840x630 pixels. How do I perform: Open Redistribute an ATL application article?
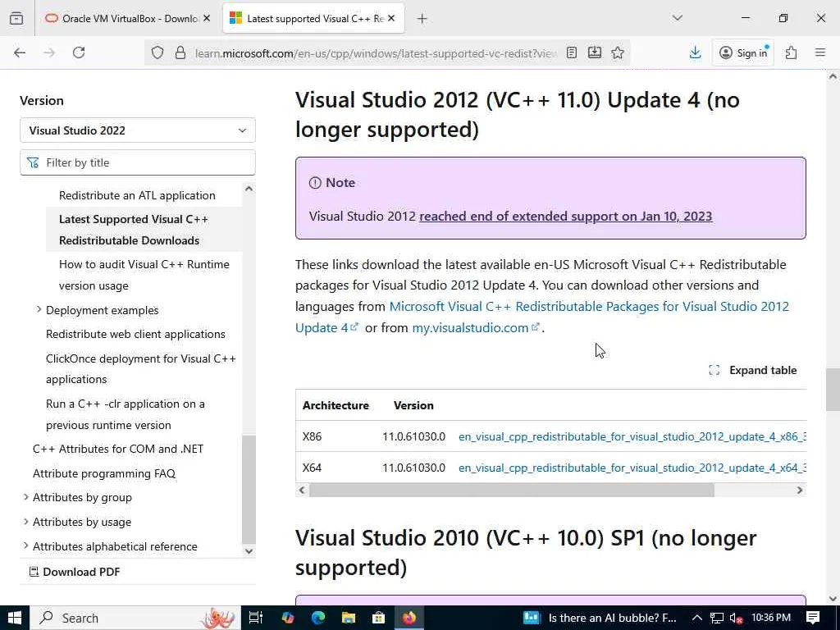pos(137,195)
